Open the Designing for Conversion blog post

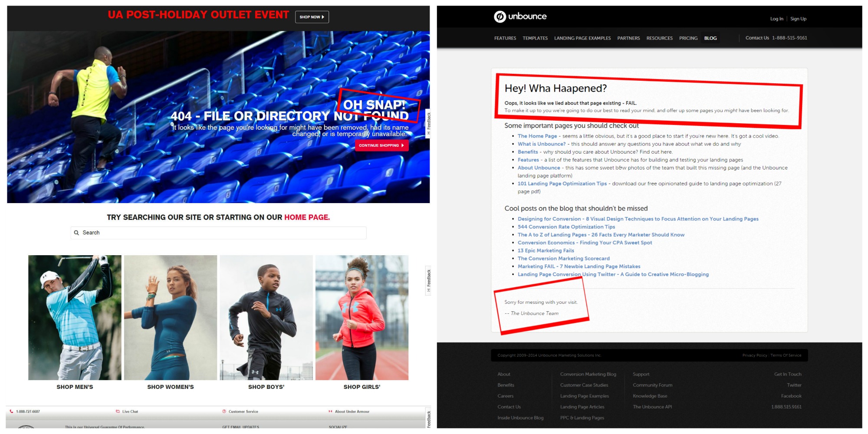tap(638, 219)
